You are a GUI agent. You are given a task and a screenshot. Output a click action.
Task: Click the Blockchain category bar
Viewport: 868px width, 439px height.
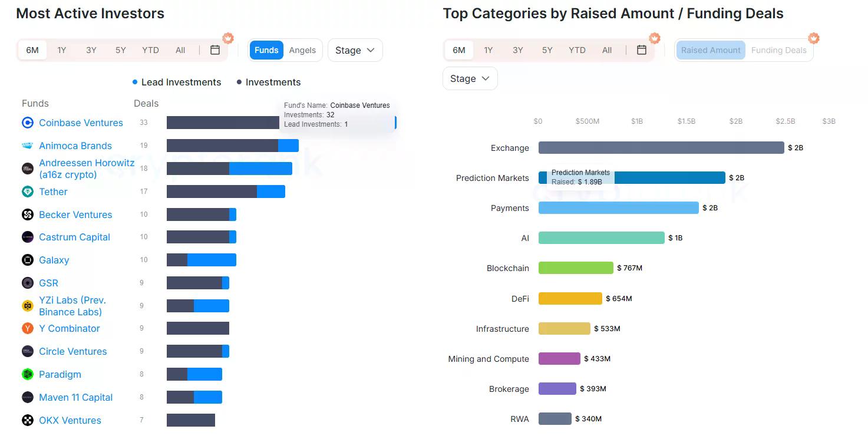(x=576, y=268)
